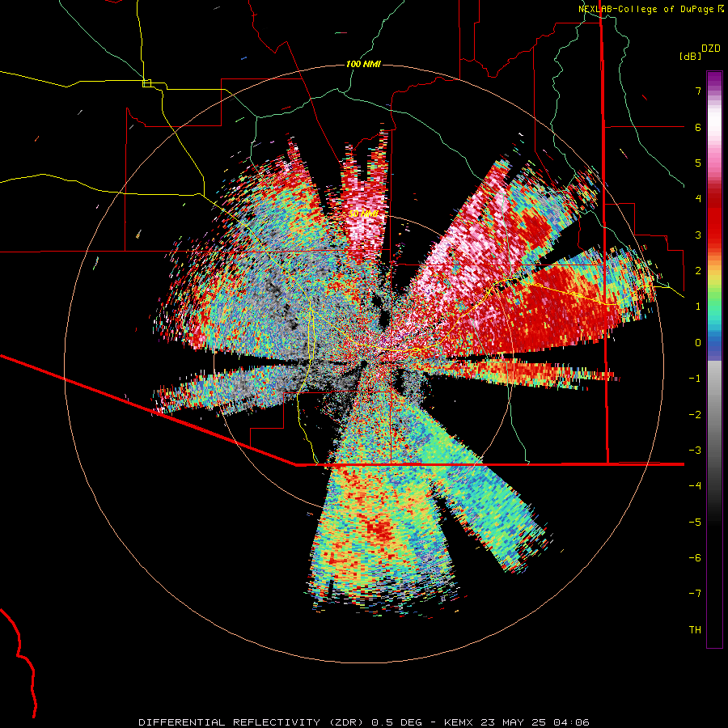Click the color scale value 7
This screenshot has height=728, width=728.
pyautogui.click(x=698, y=91)
